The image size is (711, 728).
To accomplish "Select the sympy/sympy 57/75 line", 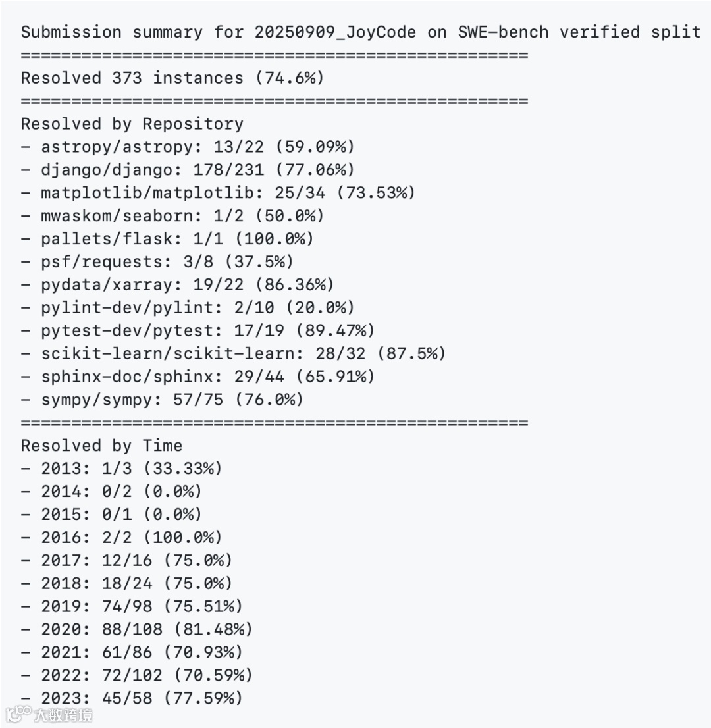I will coord(162,400).
